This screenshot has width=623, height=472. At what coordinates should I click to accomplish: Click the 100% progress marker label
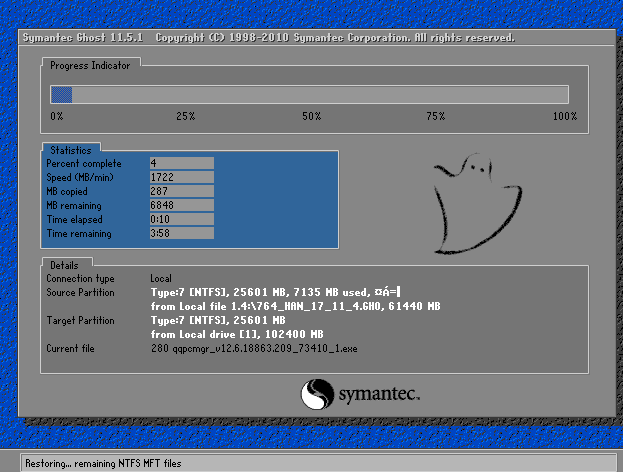click(x=565, y=116)
